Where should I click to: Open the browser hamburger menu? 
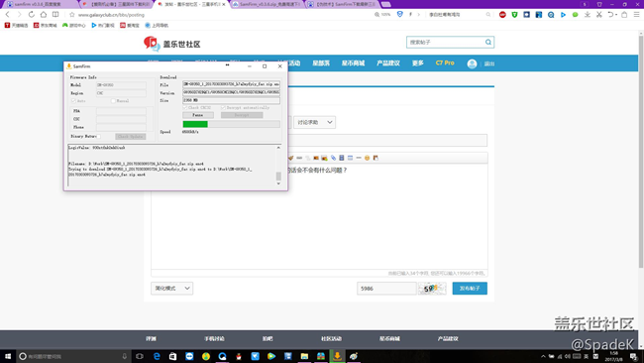click(636, 15)
